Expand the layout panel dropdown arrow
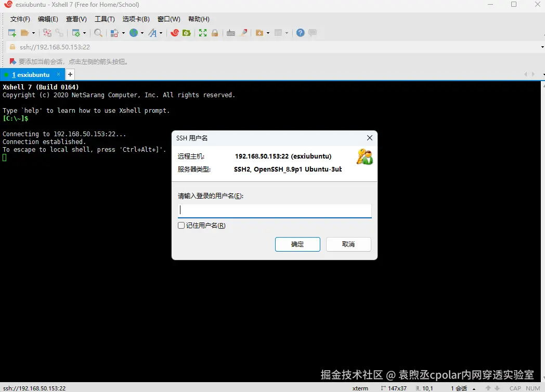Viewport: 545px width, 392px height. click(x=287, y=33)
